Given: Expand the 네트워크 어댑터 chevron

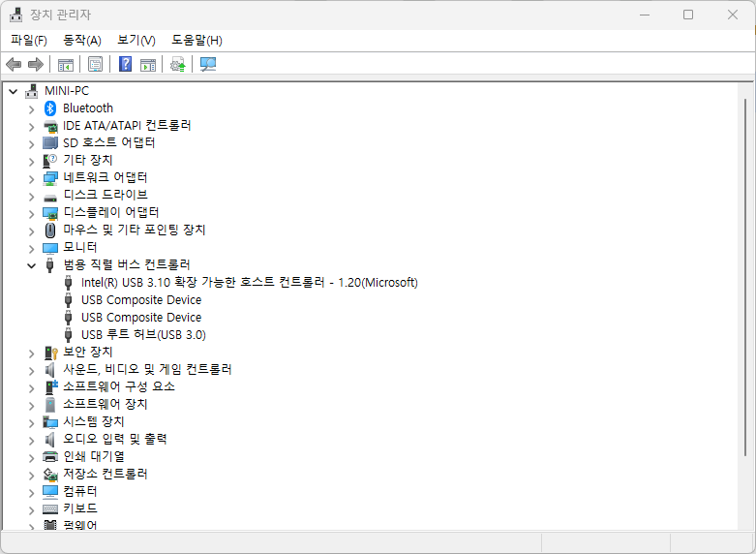Looking at the screenshot, I should tap(31, 179).
